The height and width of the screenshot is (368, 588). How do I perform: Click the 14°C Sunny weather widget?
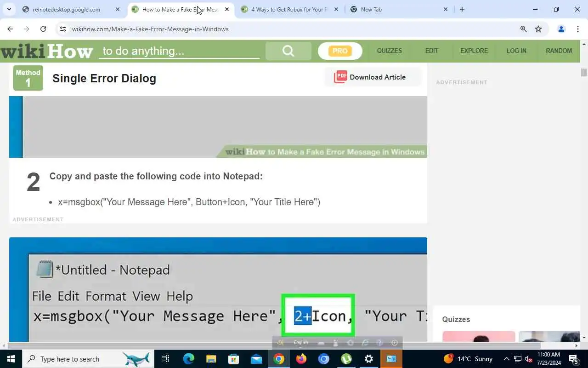(x=468, y=359)
